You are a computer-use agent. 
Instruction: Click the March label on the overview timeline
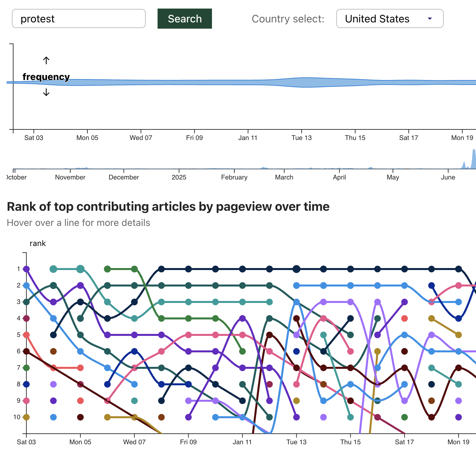click(x=284, y=177)
